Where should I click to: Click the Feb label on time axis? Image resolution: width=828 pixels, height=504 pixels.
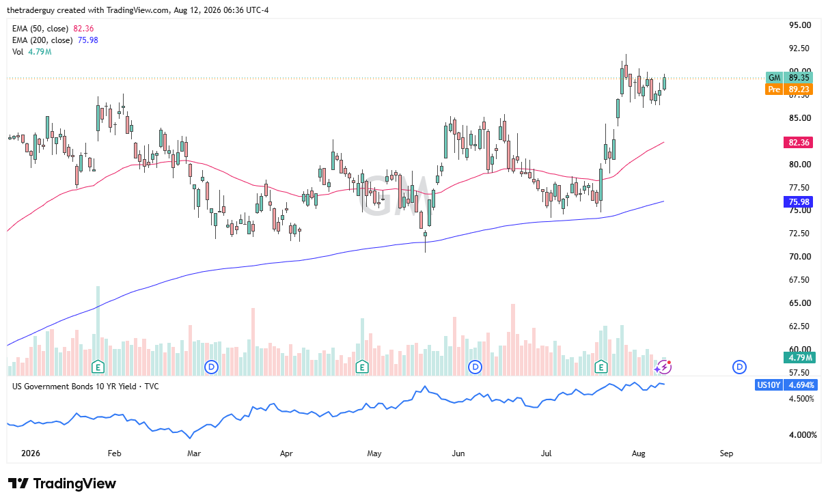pos(114,453)
